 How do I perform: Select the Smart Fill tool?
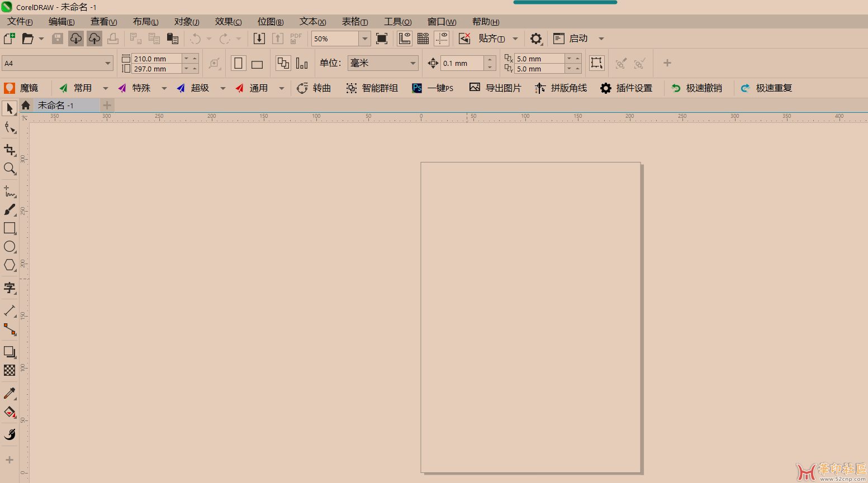(x=10, y=434)
